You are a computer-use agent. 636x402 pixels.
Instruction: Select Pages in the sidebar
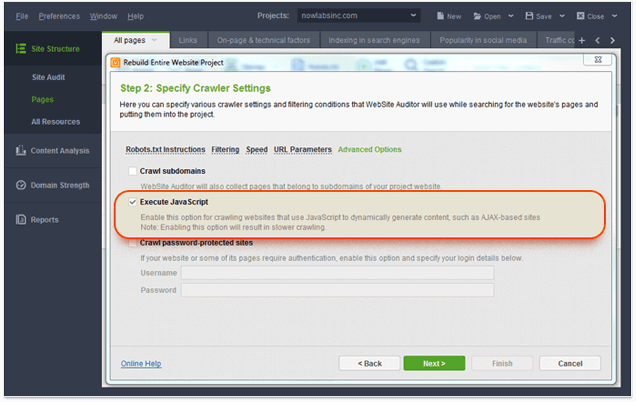click(x=43, y=99)
